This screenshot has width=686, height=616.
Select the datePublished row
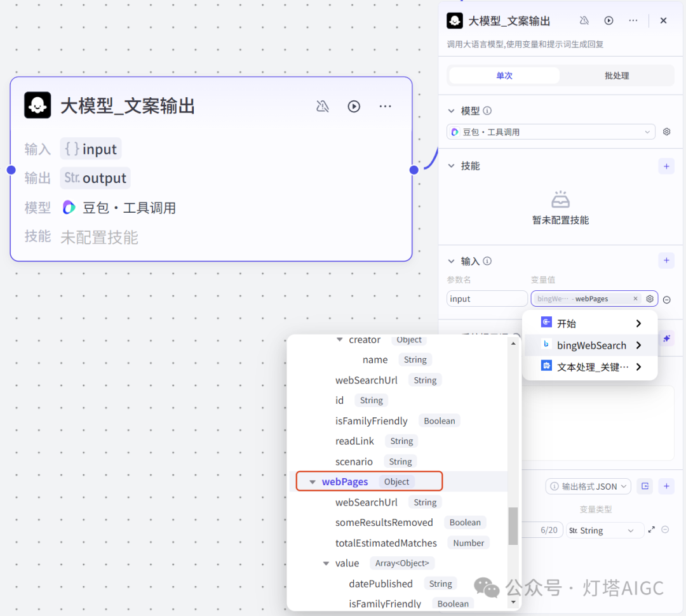397,584
